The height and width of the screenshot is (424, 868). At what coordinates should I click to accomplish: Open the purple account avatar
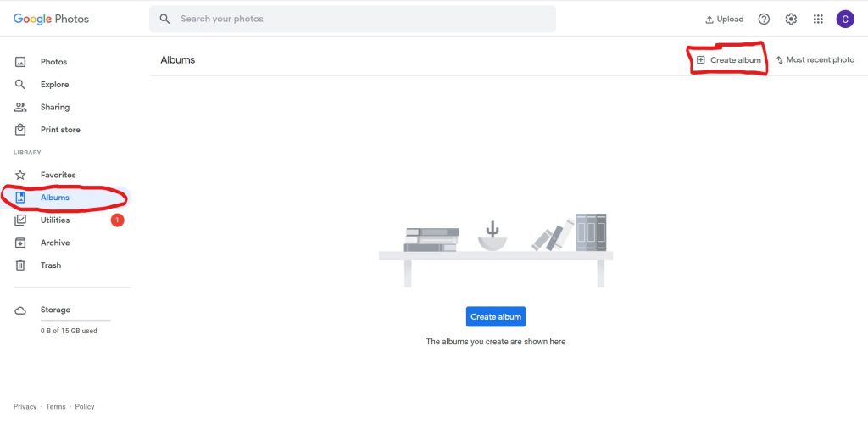click(845, 19)
